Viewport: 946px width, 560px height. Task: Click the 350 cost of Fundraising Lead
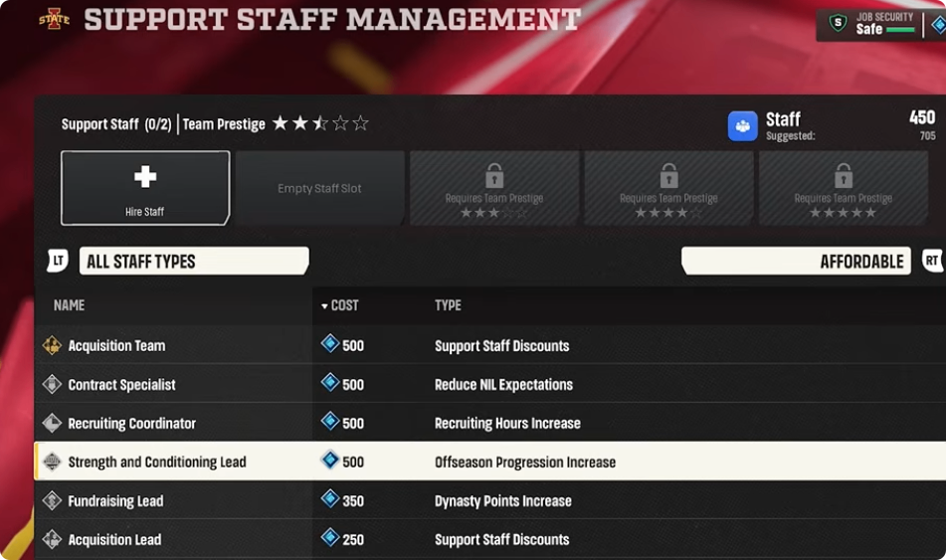tap(353, 501)
